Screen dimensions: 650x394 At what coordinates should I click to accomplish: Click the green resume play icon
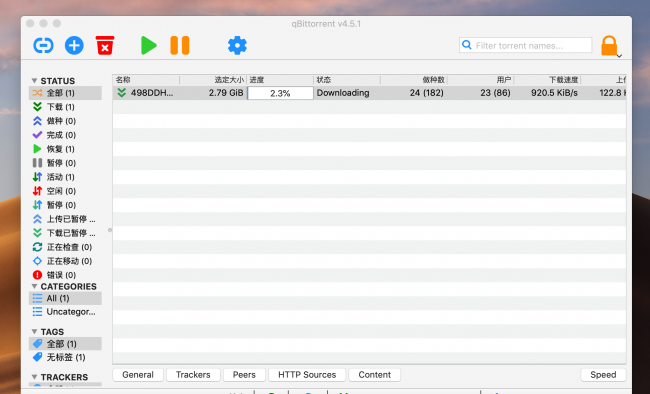click(148, 45)
